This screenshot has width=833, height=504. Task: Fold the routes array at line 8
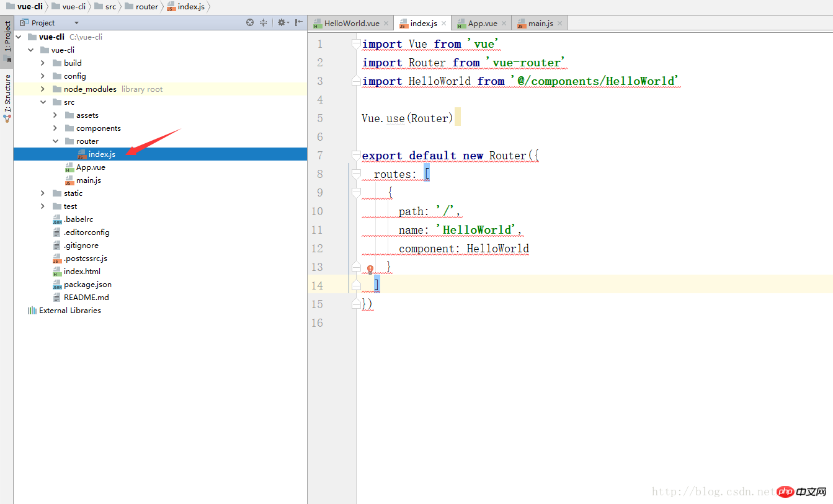point(356,174)
